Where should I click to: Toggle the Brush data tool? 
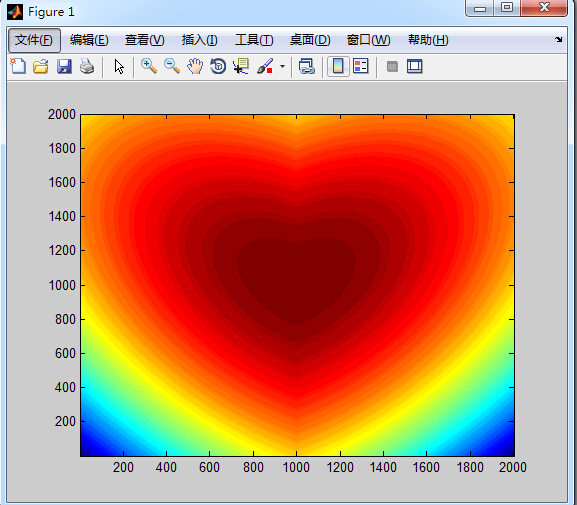[x=265, y=67]
